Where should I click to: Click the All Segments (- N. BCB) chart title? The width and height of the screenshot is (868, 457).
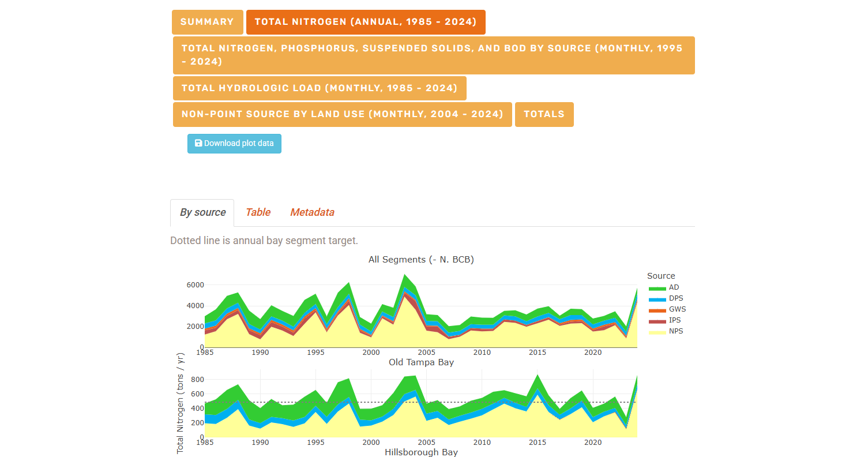pos(421,260)
